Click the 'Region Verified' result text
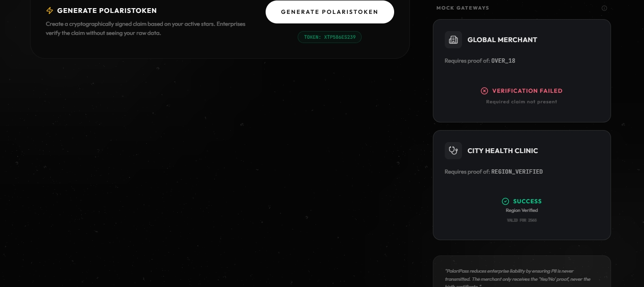Viewport: 644px width, 287px height. (522, 210)
